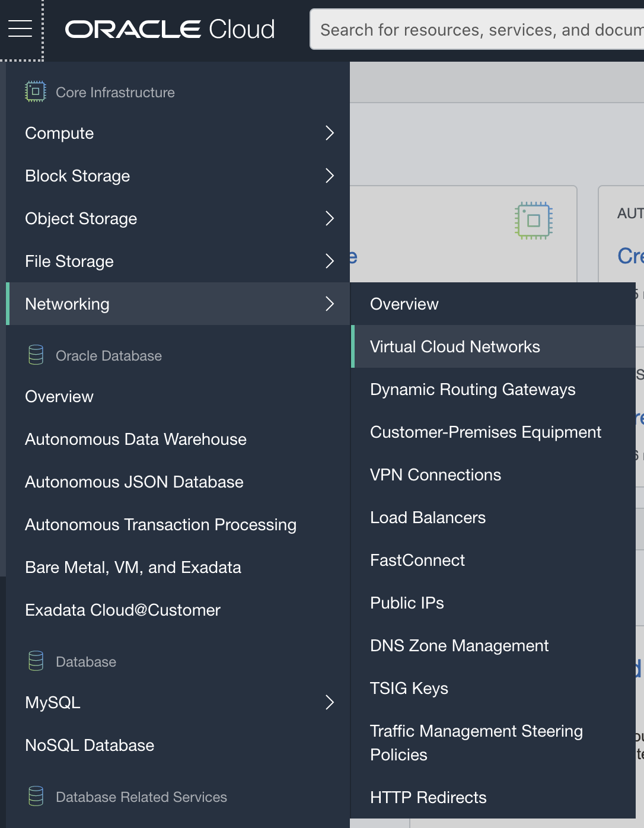Image resolution: width=644 pixels, height=828 pixels.
Task: Open the Object Storage menu item
Action: coord(178,218)
